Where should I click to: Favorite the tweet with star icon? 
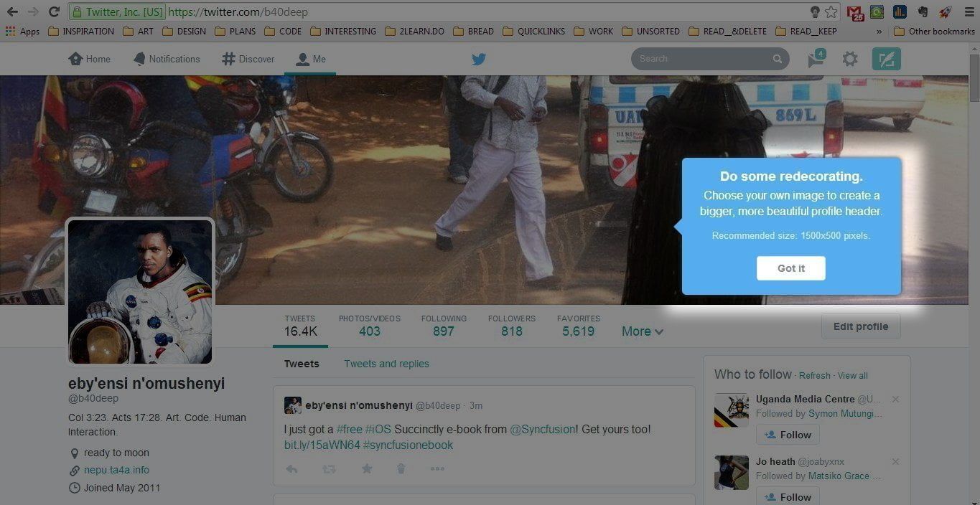pos(367,469)
